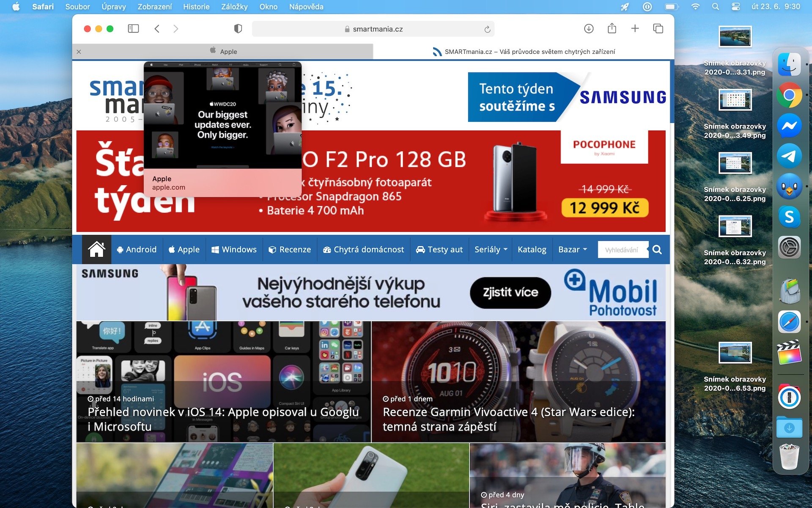Image resolution: width=812 pixels, height=508 pixels.
Task: Open the Okno menu
Action: point(268,7)
